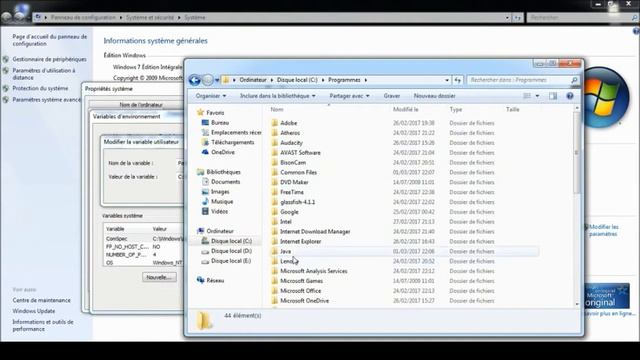Select the Microsoft Analysis Services folder icon

(x=275, y=271)
